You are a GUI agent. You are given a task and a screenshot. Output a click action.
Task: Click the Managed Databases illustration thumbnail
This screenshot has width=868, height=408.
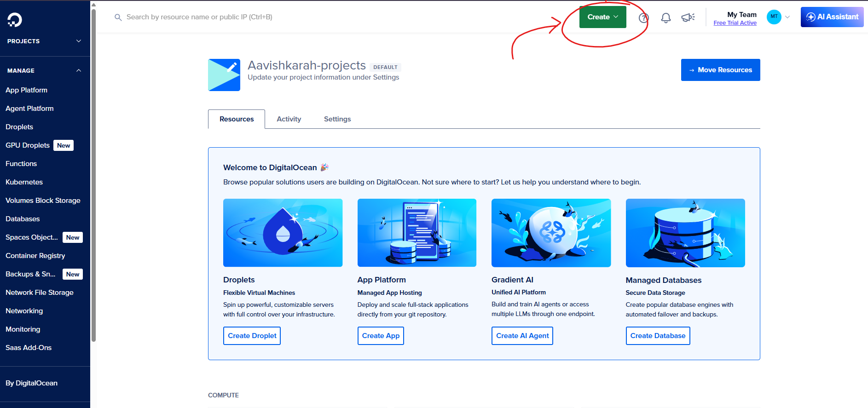coord(685,233)
